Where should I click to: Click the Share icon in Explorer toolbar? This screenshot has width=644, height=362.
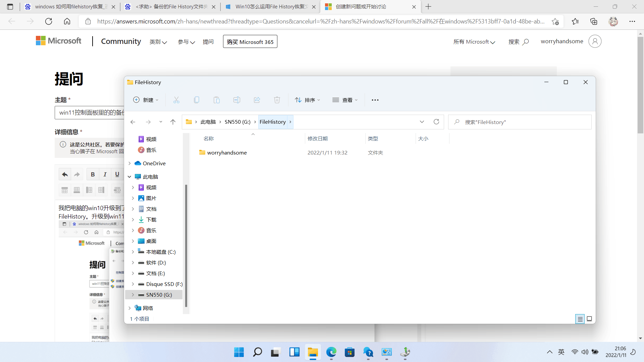click(257, 100)
